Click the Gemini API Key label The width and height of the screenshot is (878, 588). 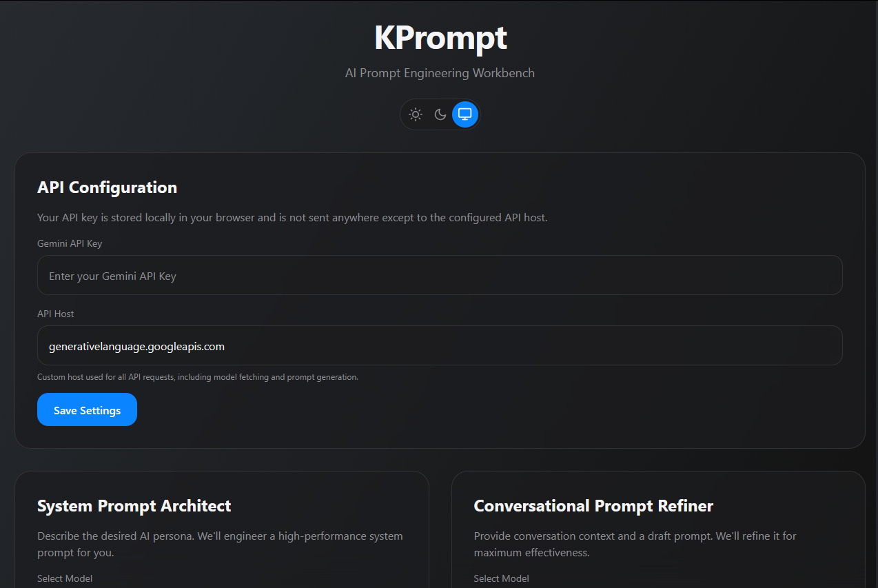[70, 243]
